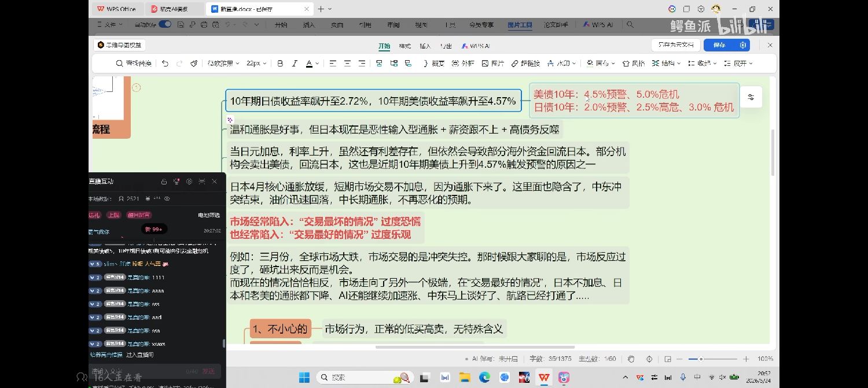
Task: Switch to mind map 开始 tab
Action: pyautogui.click(x=384, y=46)
